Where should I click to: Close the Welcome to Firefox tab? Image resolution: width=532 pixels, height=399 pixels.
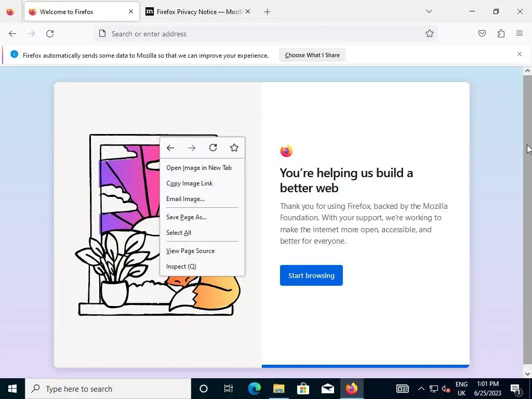point(131,11)
